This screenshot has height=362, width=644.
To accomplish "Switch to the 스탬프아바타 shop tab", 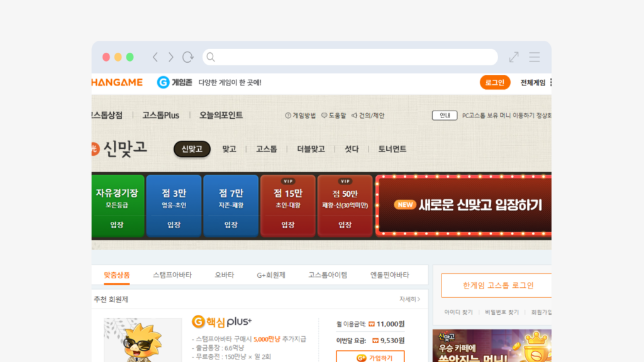I will [x=172, y=275].
